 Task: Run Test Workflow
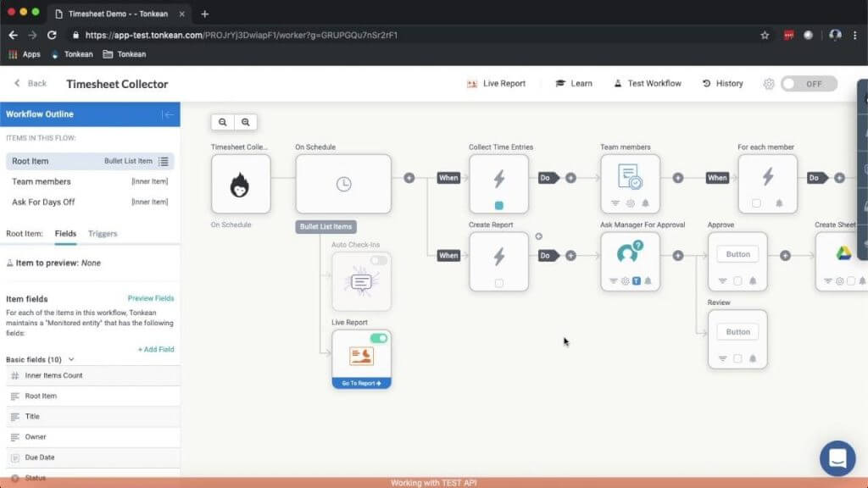(x=648, y=84)
